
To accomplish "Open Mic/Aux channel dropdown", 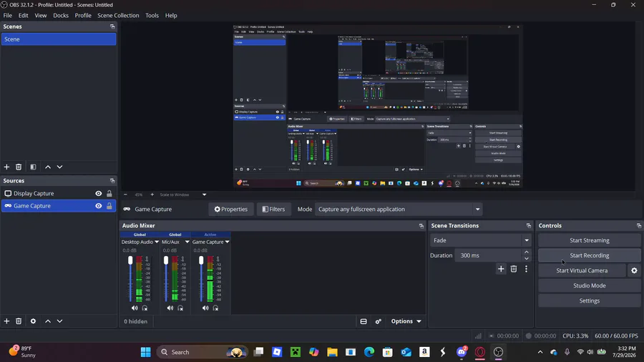I will pos(187,242).
